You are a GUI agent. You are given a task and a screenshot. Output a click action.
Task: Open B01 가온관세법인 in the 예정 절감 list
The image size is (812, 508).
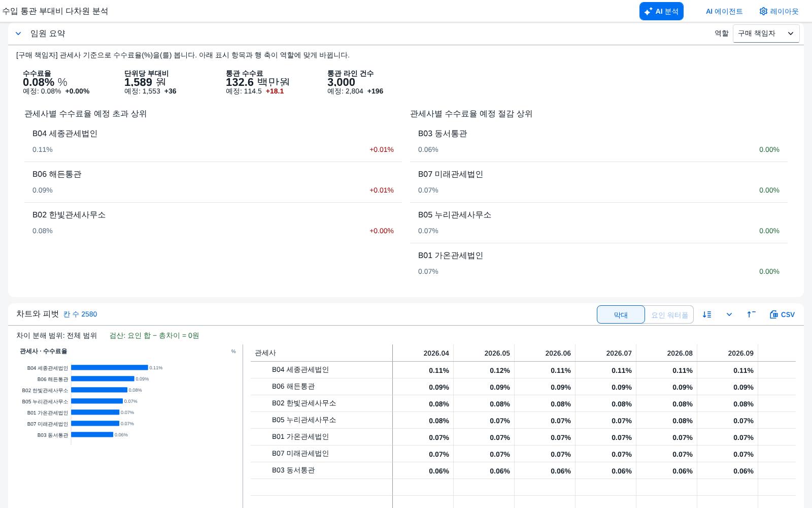pos(599,264)
